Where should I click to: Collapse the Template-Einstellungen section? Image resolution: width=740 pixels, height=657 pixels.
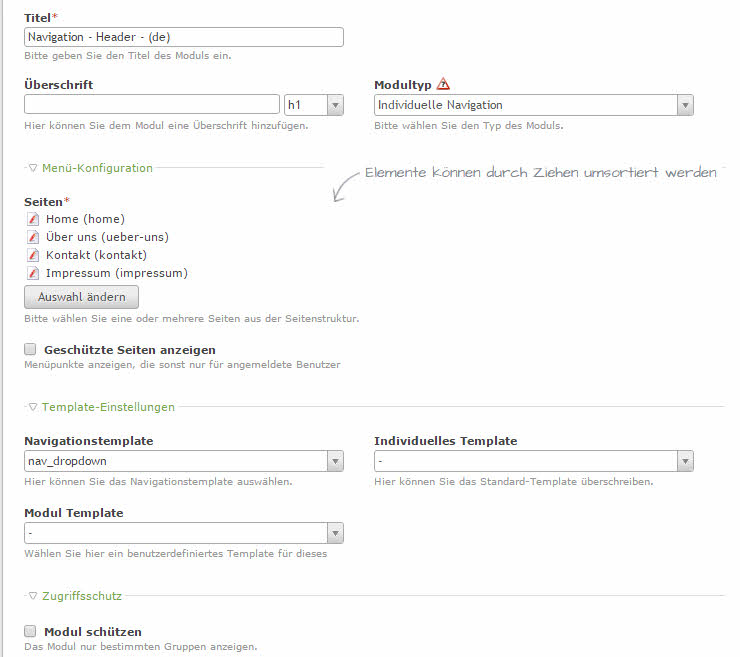(x=100, y=407)
